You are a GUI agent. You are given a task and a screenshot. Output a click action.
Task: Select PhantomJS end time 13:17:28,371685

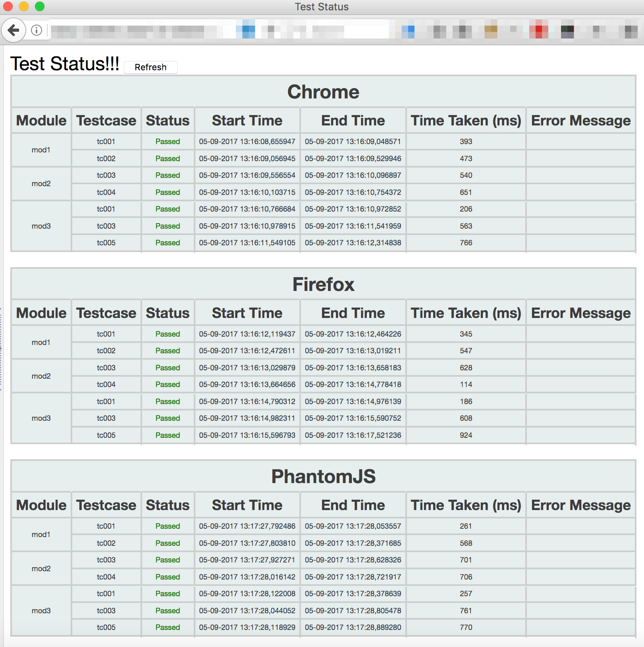pyautogui.click(x=353, y=543)
